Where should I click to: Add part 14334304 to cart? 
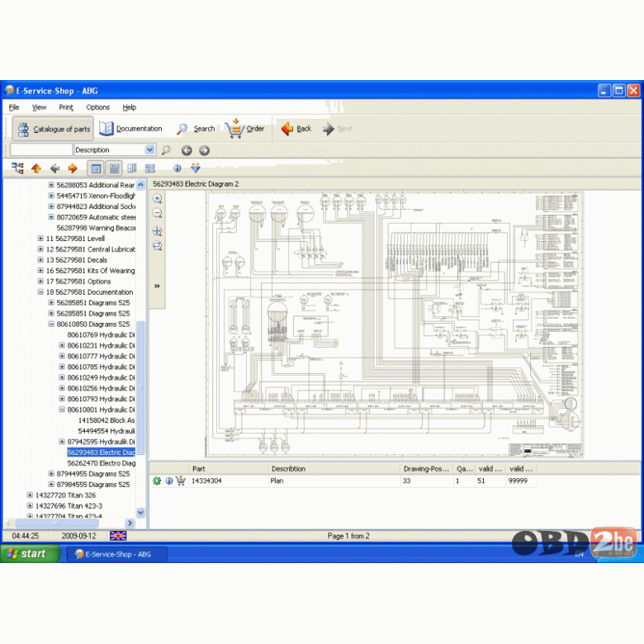[x=180, y=481]
